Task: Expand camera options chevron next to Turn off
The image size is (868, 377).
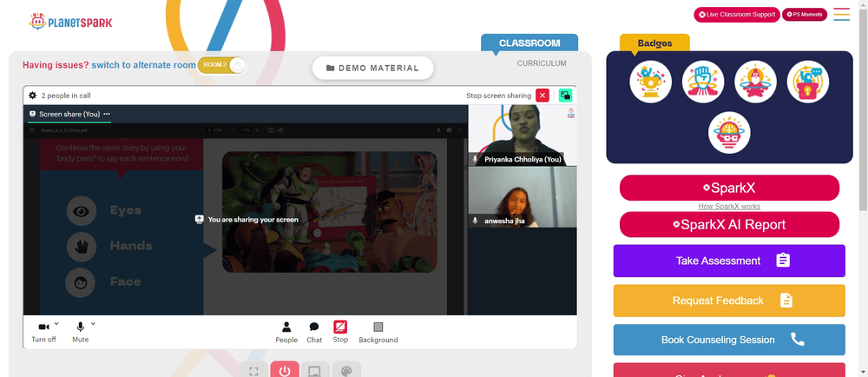Action: pyautogui.click(x=56, y=324)
